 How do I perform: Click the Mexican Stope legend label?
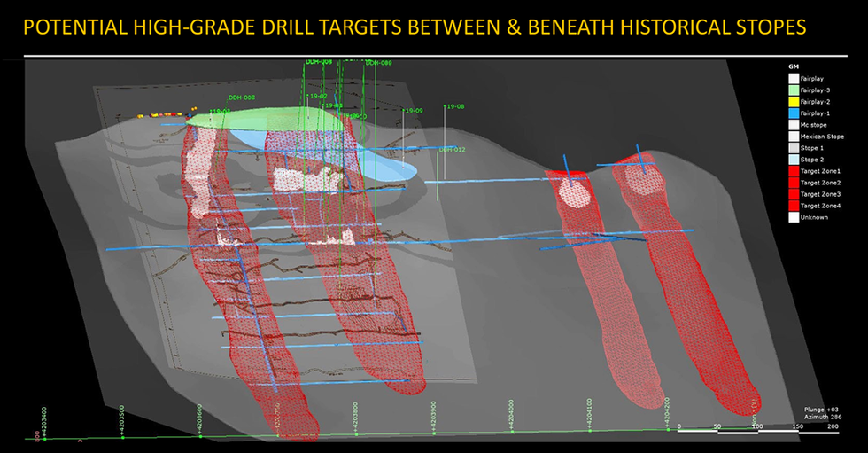click(x=822, y=137)
